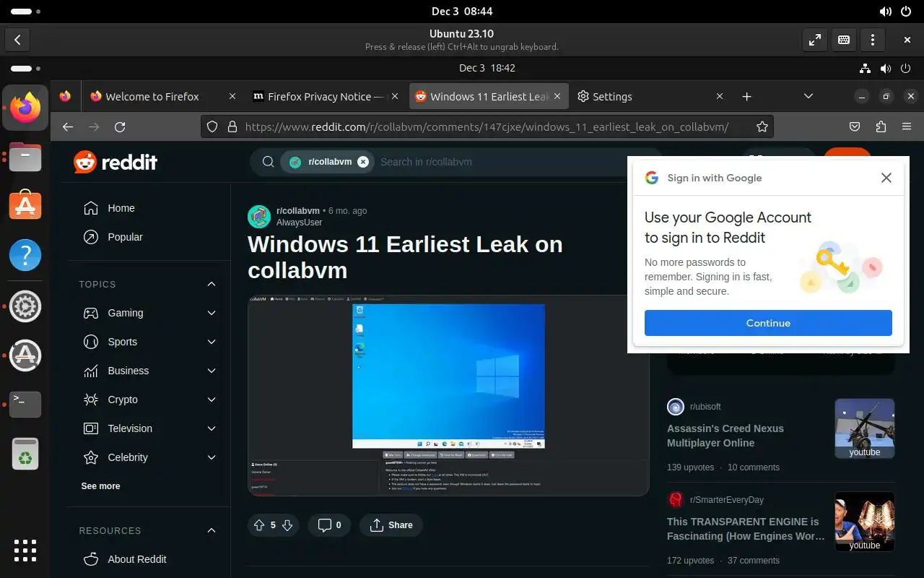This screenshot has width=924, height=578.
Task: Close the Sign in with Google popup
Action: pyautogui.click(x=886, y=178)
